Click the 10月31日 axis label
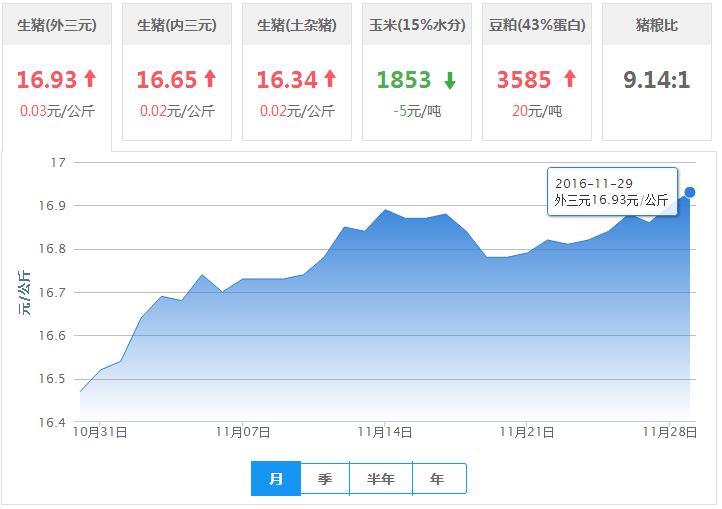Screen dimensions: 722x509 coord(100,432)
